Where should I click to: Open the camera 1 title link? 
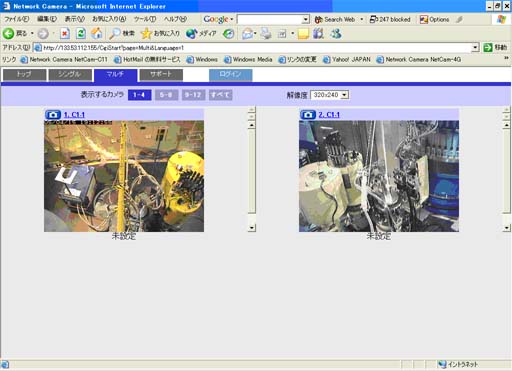tap(74, 115)
